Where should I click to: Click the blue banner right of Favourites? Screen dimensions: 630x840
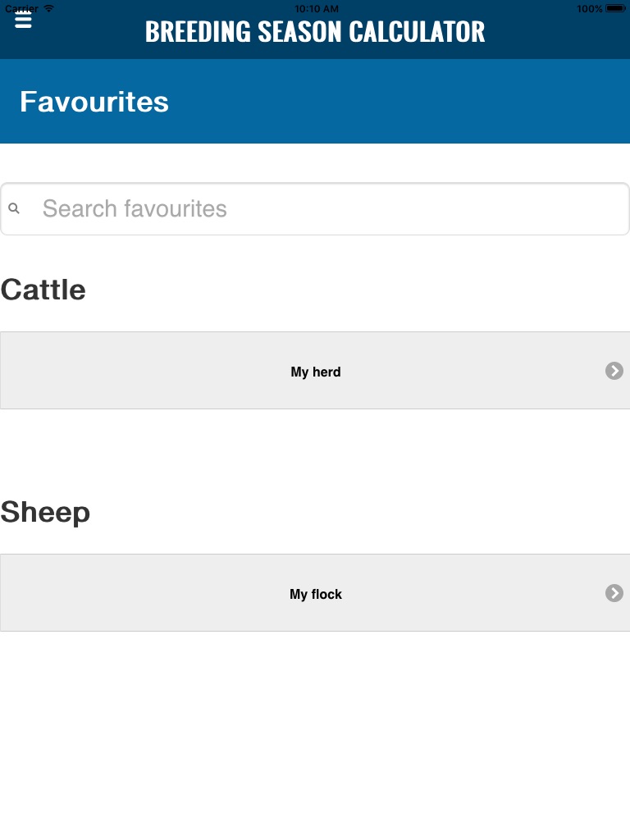[410, 102]
